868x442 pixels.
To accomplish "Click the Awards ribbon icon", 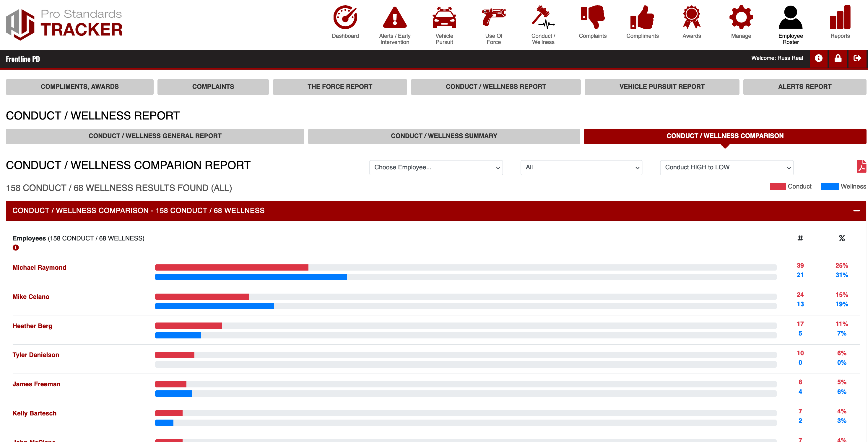I will click(691, 17).
